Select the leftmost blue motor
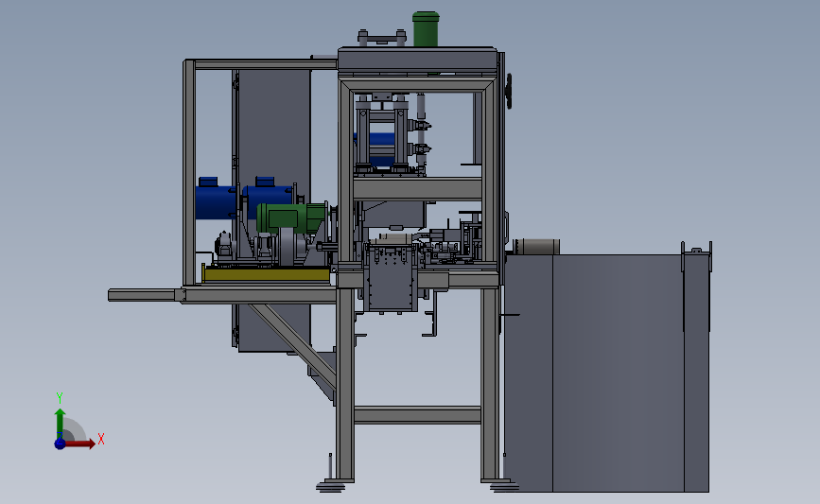820x504 pixels. 216,199
